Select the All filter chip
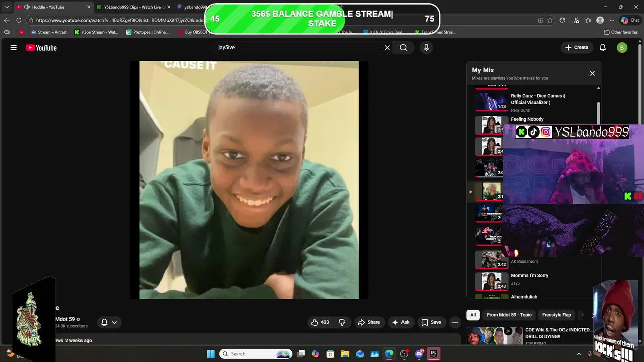Screen dimensions: 644x362 pyautogui.click(x=473, y=315)
